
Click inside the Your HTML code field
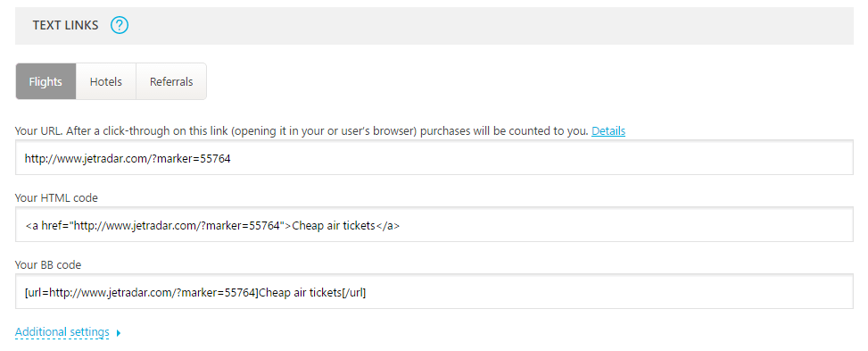point(434,224)
